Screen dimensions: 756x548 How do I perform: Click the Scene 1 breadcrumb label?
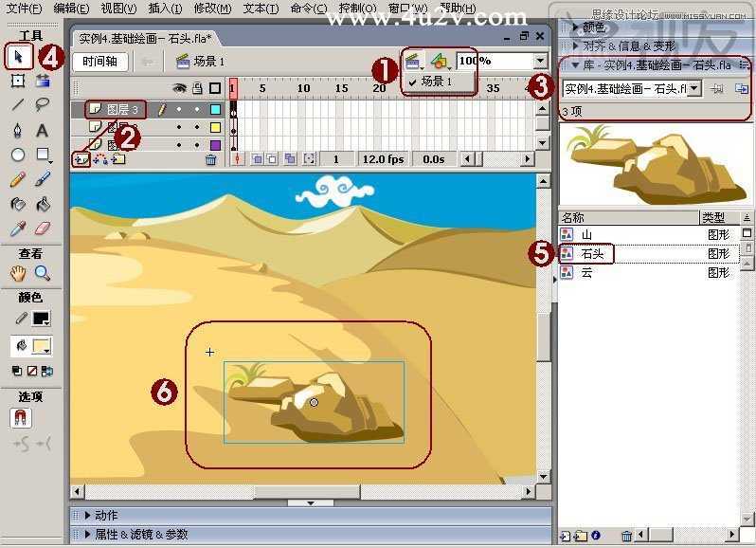click(x=208, y=62)
